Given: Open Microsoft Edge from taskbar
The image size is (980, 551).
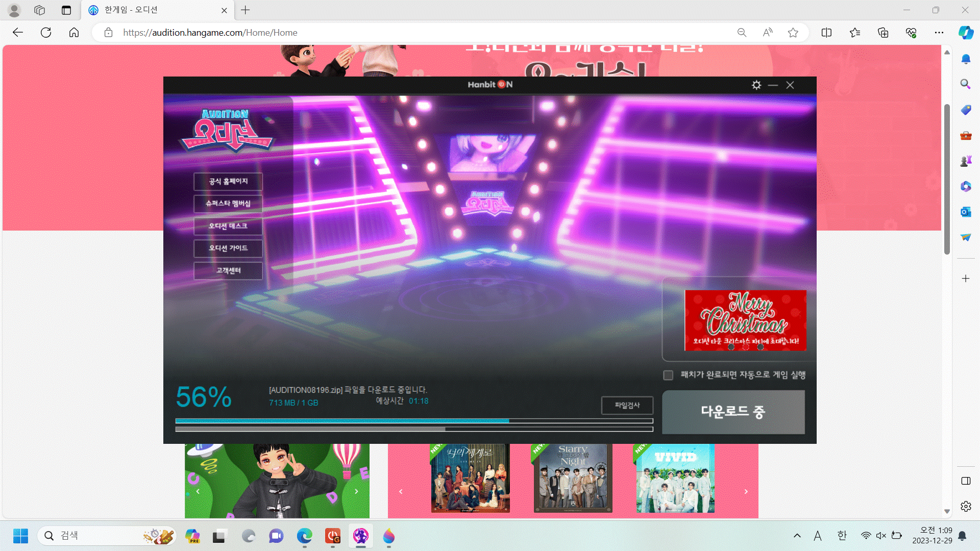Looking at the screenshot, I should pyautogui.click(x=305, y=536).
